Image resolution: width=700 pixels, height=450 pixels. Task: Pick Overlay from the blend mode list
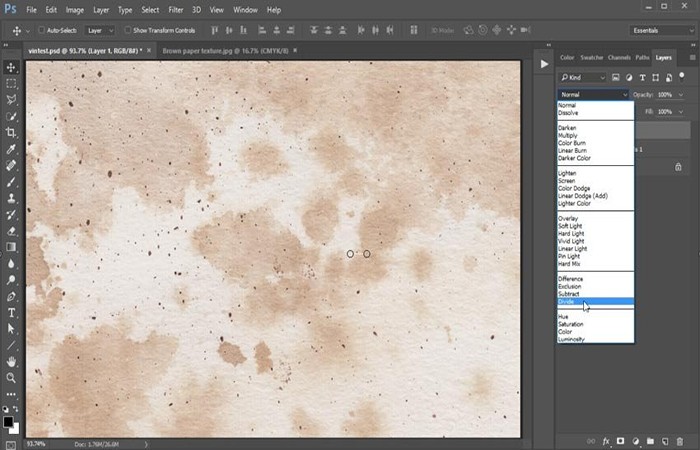pyautogui.click(x=568, y=218)
